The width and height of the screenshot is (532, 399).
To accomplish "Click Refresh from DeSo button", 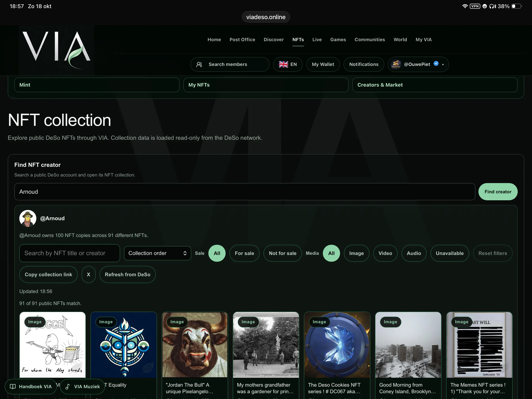I will [x=127, y=275].
